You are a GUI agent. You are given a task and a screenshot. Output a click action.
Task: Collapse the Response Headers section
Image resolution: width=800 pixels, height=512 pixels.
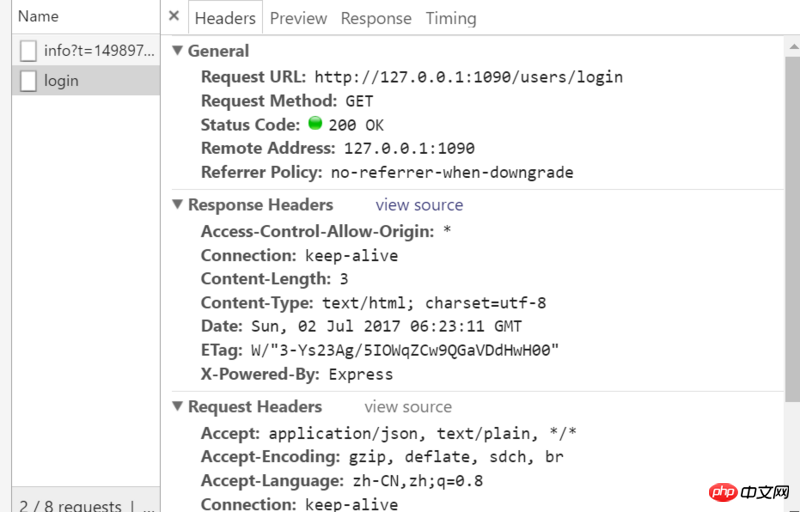pyautogui.click(x=177, y=204)
